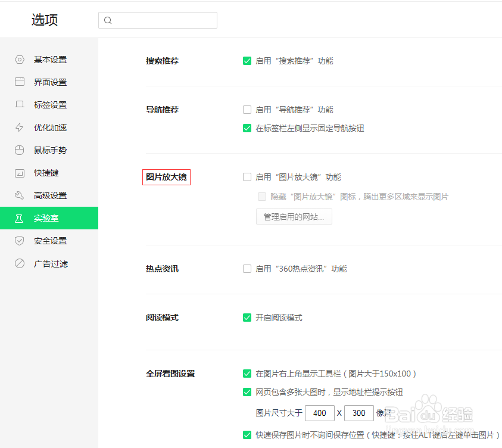502x448 pixels.
Task: Click the 广告过滤 block icon
Action: [x=20, y=263]
